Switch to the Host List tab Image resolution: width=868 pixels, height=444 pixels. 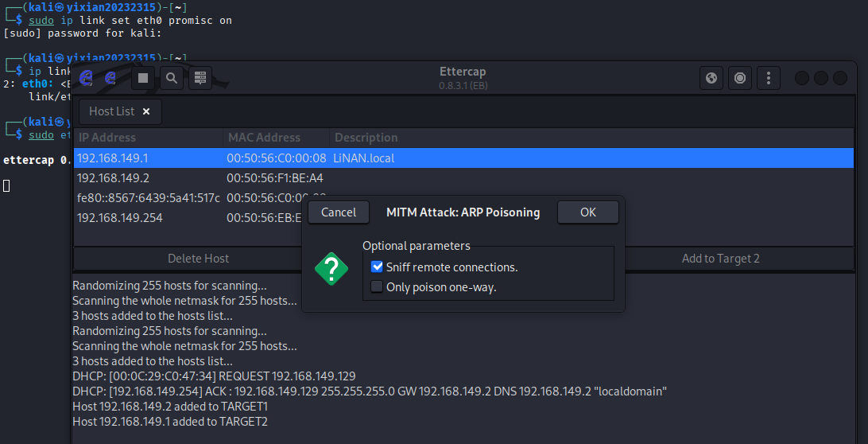112,112
